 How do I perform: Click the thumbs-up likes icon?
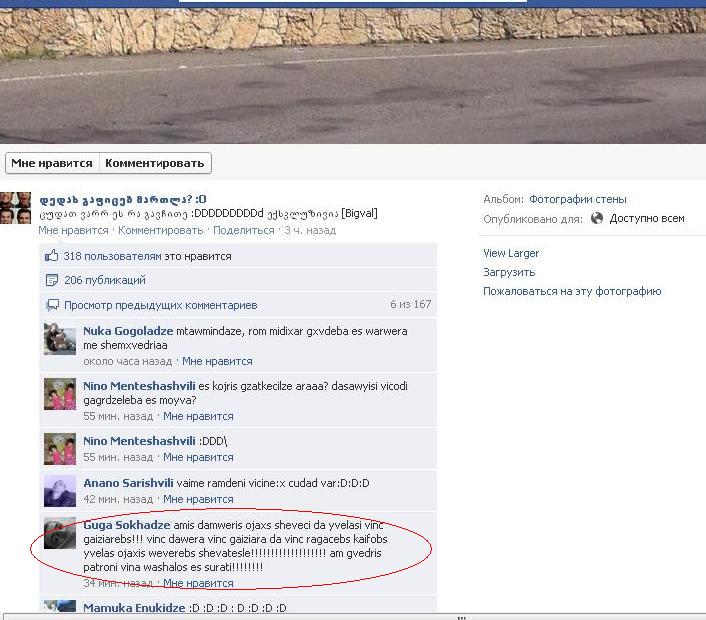point(51,256)
